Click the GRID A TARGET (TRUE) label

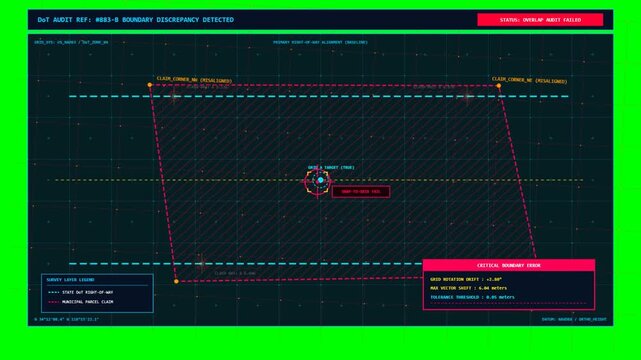click(x=331, y=168)
